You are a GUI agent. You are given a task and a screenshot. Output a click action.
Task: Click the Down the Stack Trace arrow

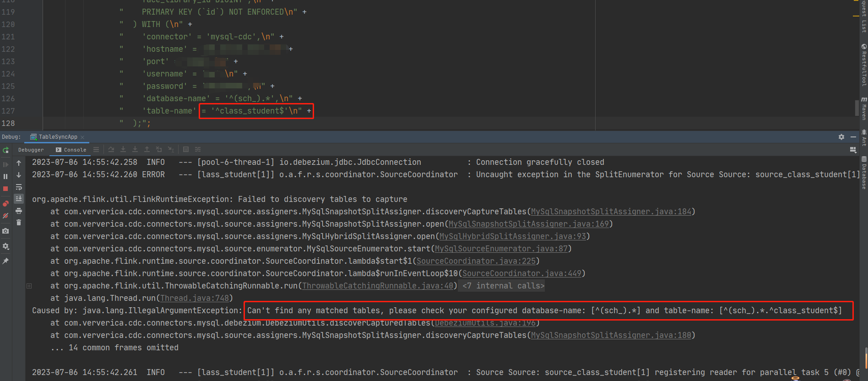pos(19,175)
